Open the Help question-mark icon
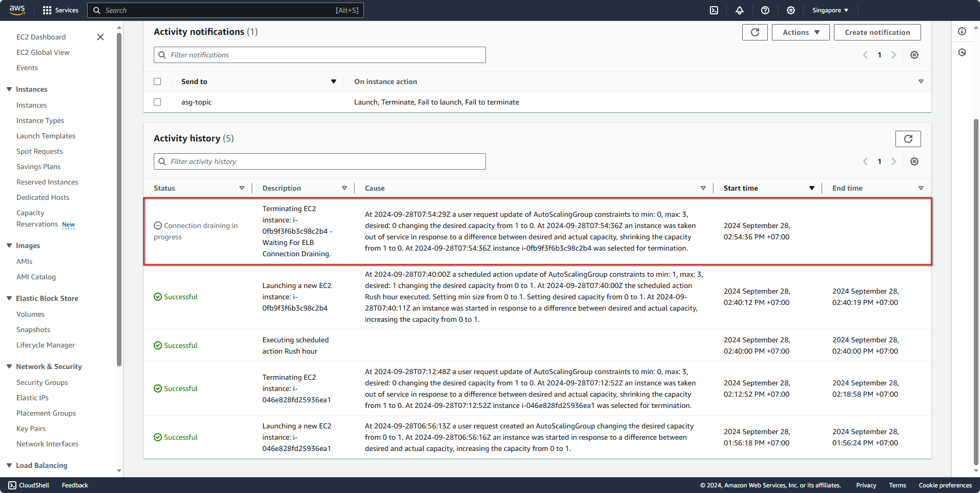The image size is (980, 493). 765,10
